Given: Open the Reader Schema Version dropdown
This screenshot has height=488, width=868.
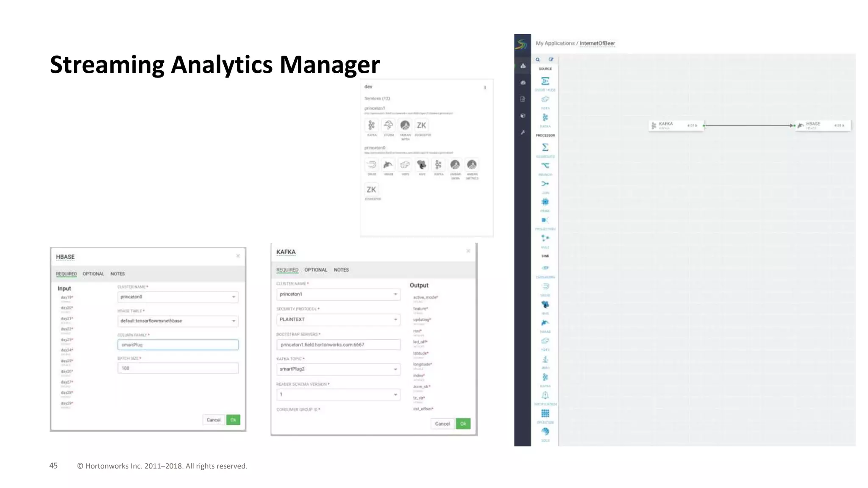Looking at the screenshot, I should (x=338, y=395).
